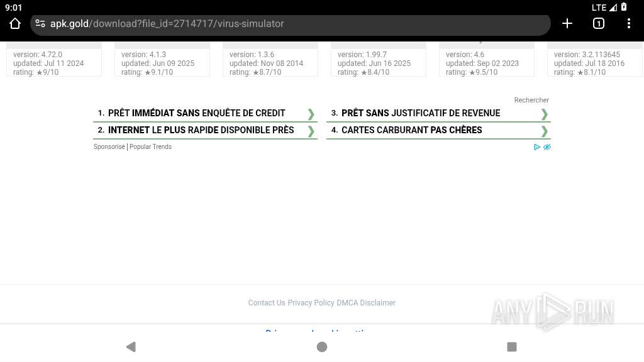Click chevron arrow beside Prêt immédiat ad
Image resolution: width=644 pixels, height=362 pixels.
click(311, 114)
